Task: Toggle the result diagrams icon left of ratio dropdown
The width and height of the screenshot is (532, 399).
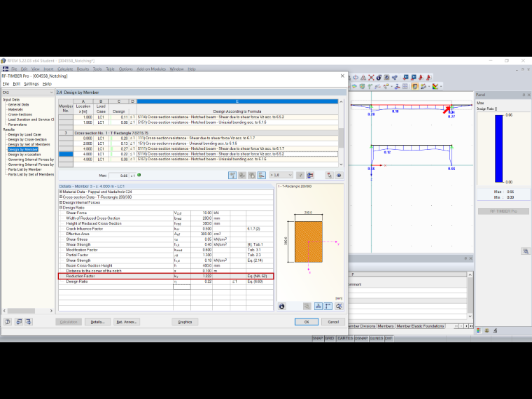Action: pos(262,176)
